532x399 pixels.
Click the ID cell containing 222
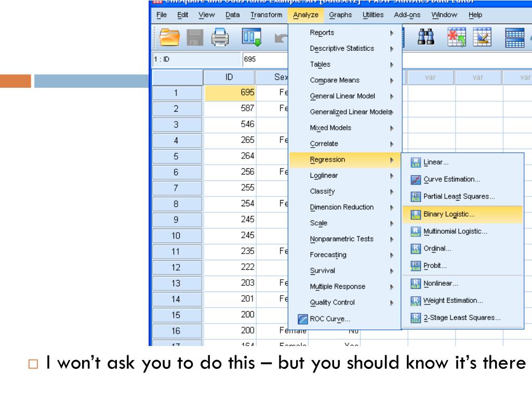(230, 267)
